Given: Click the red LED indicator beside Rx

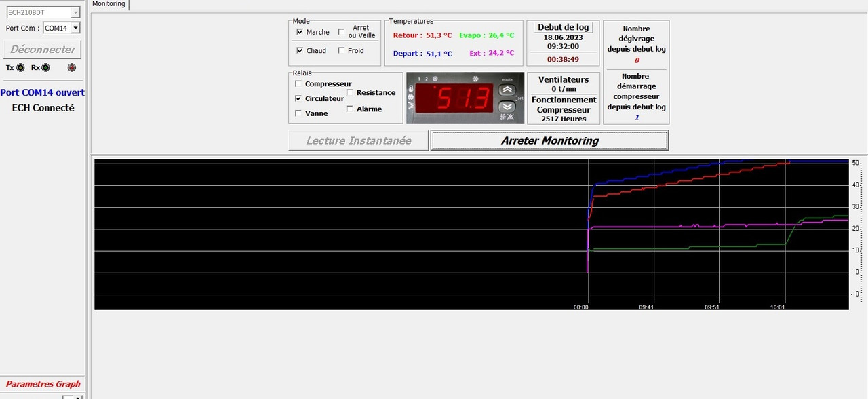Looking at the screenshot, I should [72, 67].
